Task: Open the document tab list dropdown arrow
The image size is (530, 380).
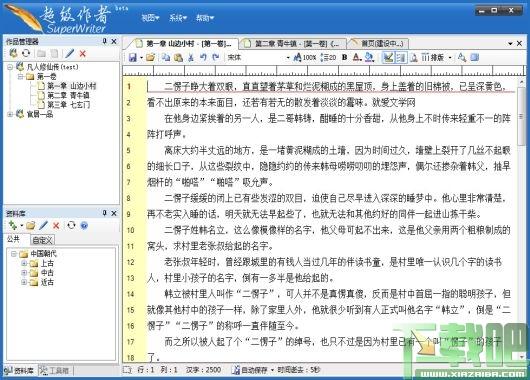Action: (510, 44)
